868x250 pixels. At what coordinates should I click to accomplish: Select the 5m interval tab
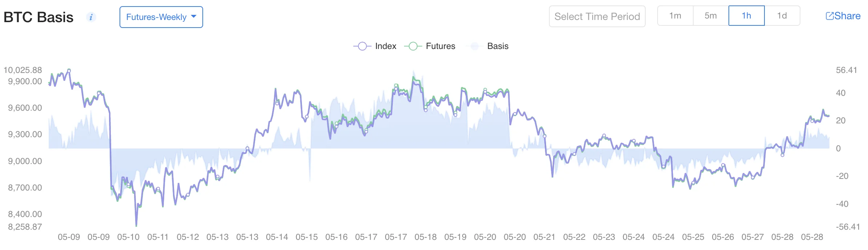710,16
